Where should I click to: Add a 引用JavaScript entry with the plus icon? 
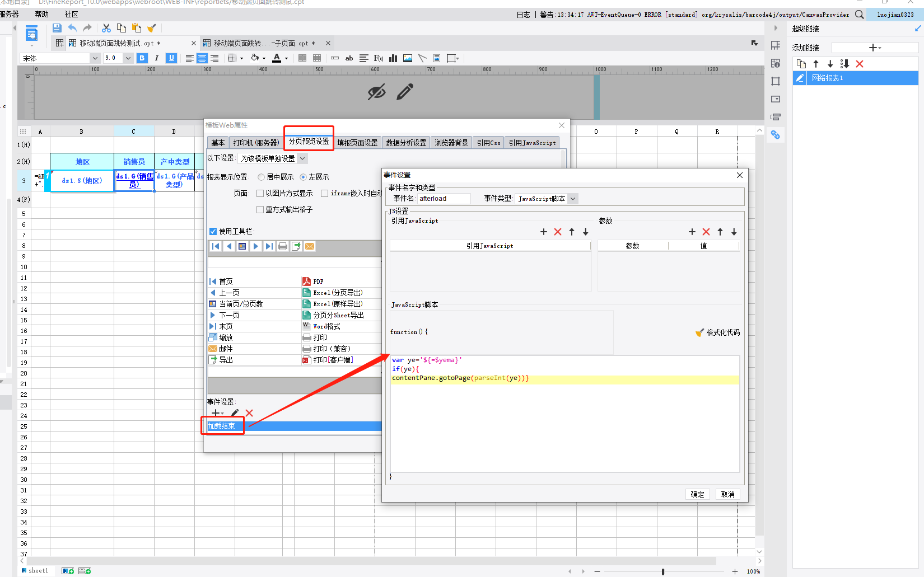(543, 232)
